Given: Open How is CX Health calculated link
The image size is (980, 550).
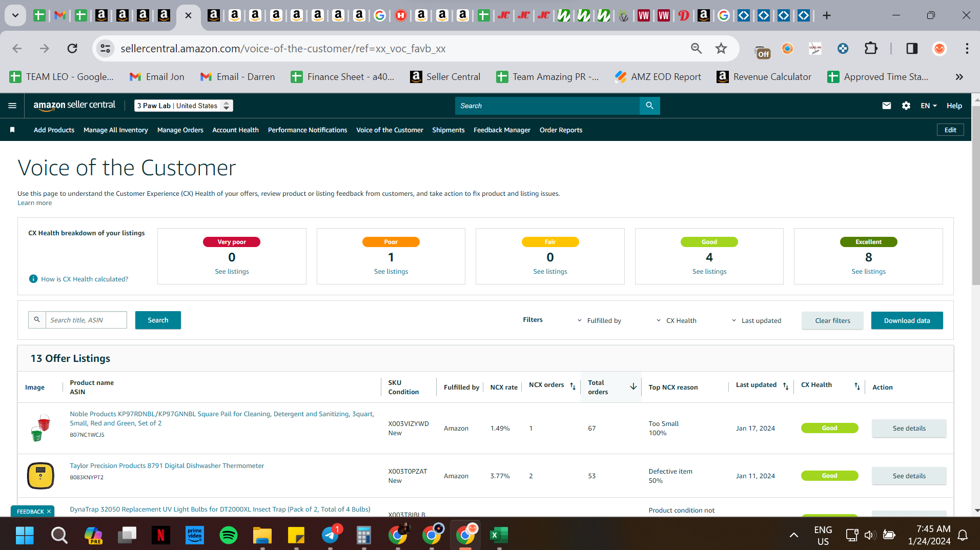Looking at the screenshot, I should click(x=85, y=279).
